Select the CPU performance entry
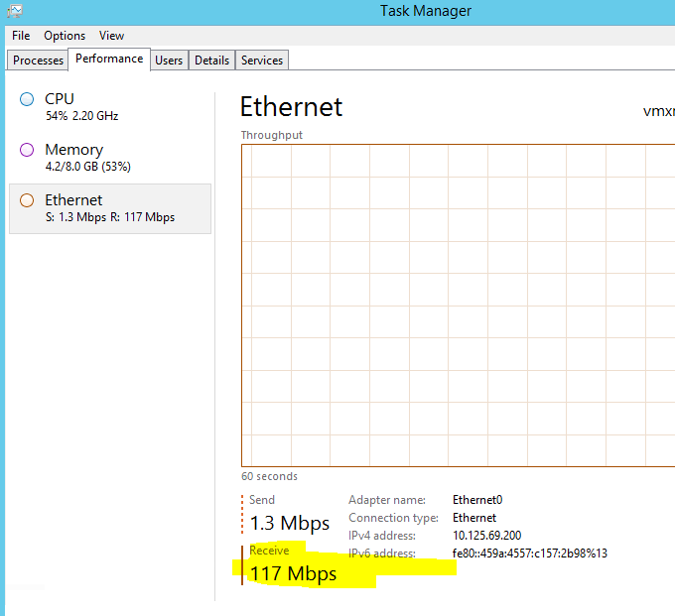Image resolution: width=675 pixels, height=616 pixels. click(110, 107)
